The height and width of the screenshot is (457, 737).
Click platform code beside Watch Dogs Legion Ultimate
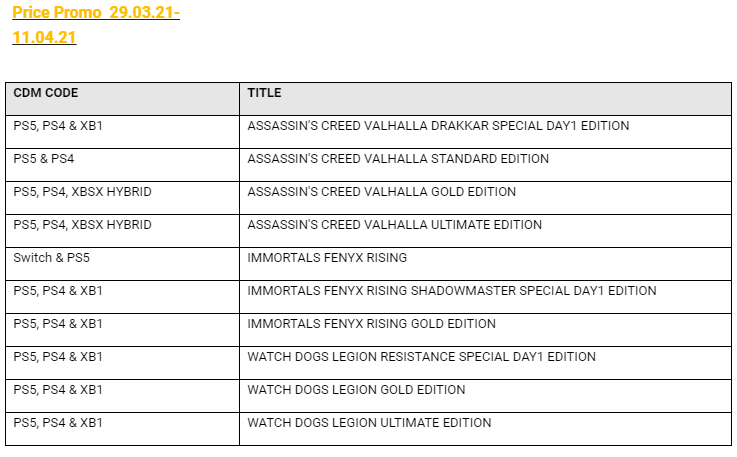(58, 423)
